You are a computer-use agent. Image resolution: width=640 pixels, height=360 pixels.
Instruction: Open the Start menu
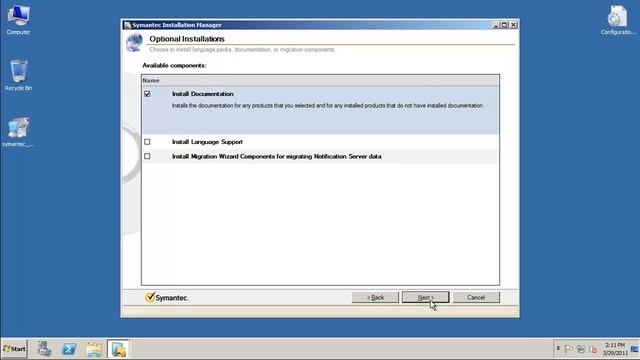(14, 349)
